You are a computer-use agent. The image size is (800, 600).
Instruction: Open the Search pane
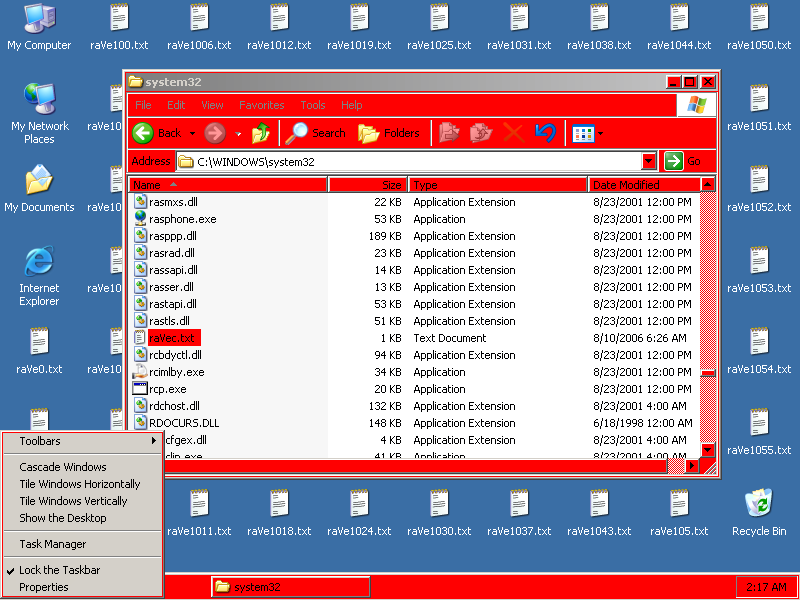click(x=315, y=133)
